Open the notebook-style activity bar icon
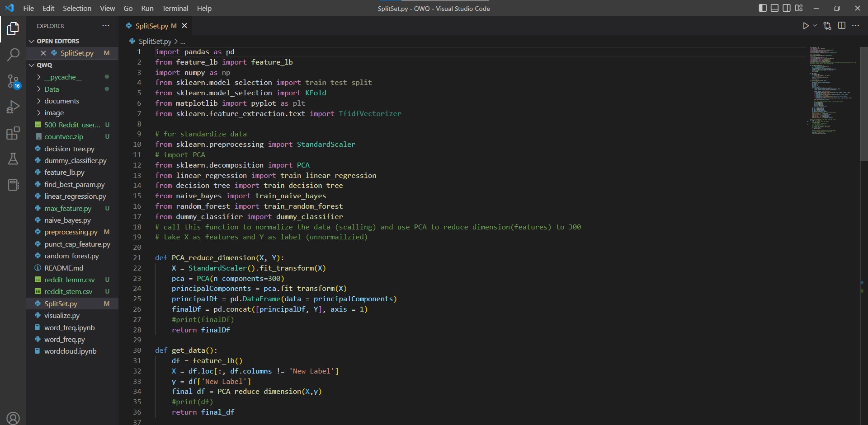Viewport: 868px width, 425px height. (13, 185)
